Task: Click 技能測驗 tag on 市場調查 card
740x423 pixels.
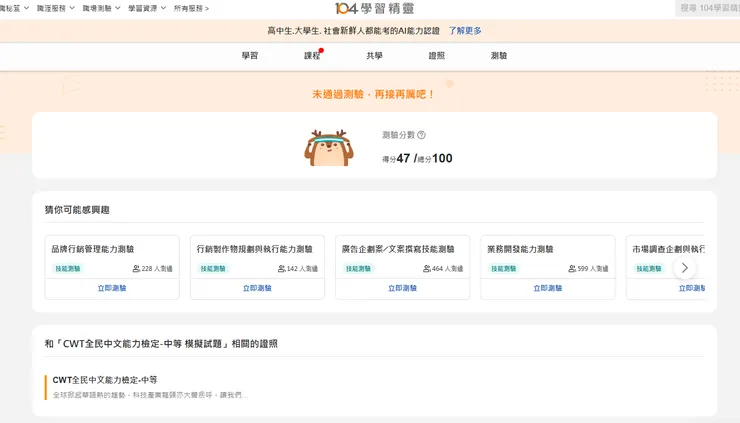Action: coord(649,269)
